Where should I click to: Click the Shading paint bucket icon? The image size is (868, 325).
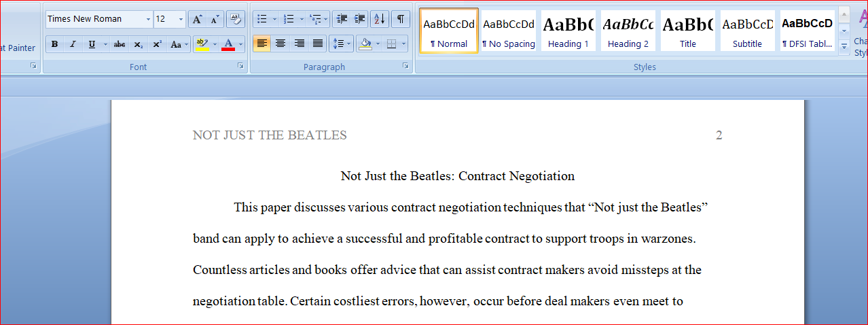coord(365,44)
